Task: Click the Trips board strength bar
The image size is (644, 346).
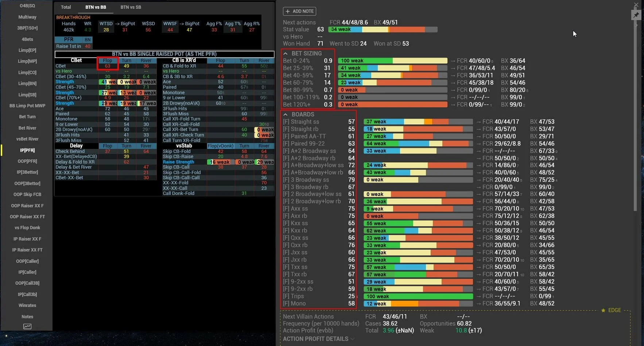Action: pos(418,296)
